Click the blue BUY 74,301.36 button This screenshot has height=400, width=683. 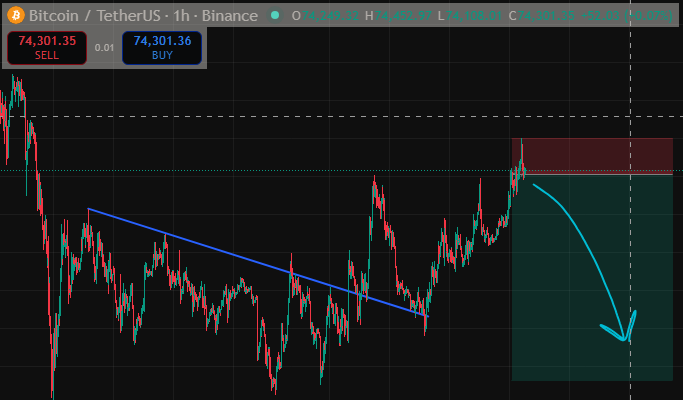coord(162,48)
